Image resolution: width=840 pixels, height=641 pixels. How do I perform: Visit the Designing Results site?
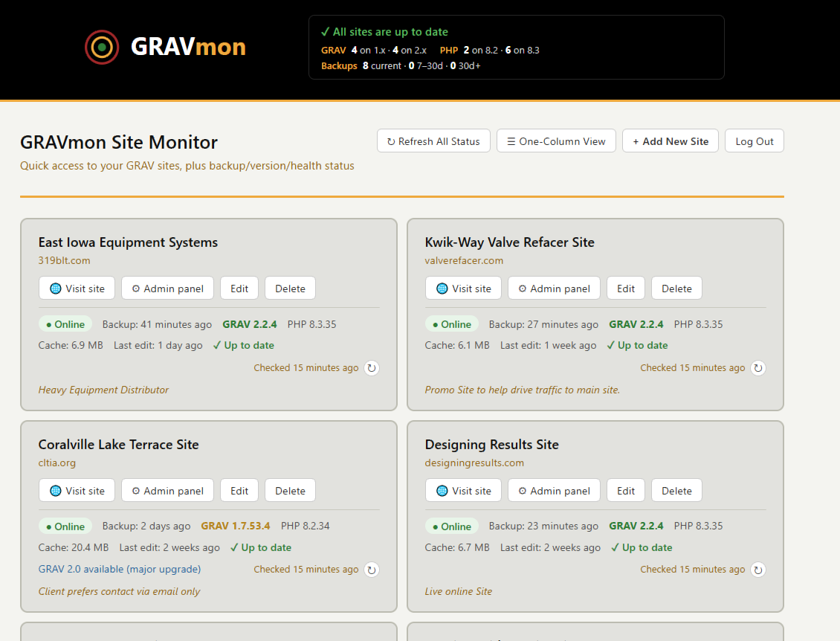463,490
